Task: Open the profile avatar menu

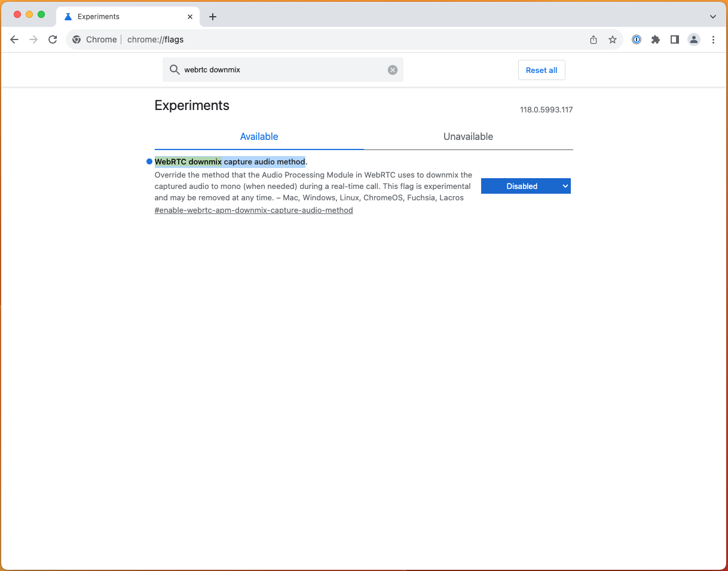Action: (x=693, y=39)
